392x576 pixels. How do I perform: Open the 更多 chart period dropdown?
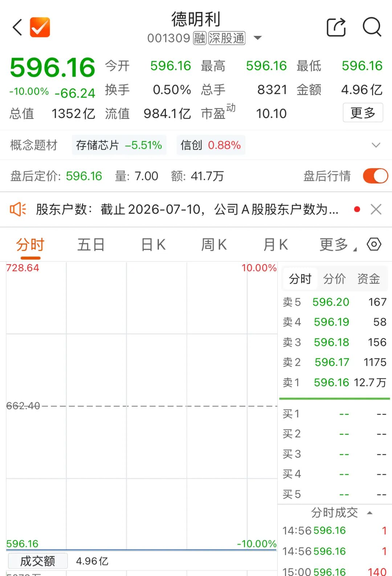[x=338, y=245]
